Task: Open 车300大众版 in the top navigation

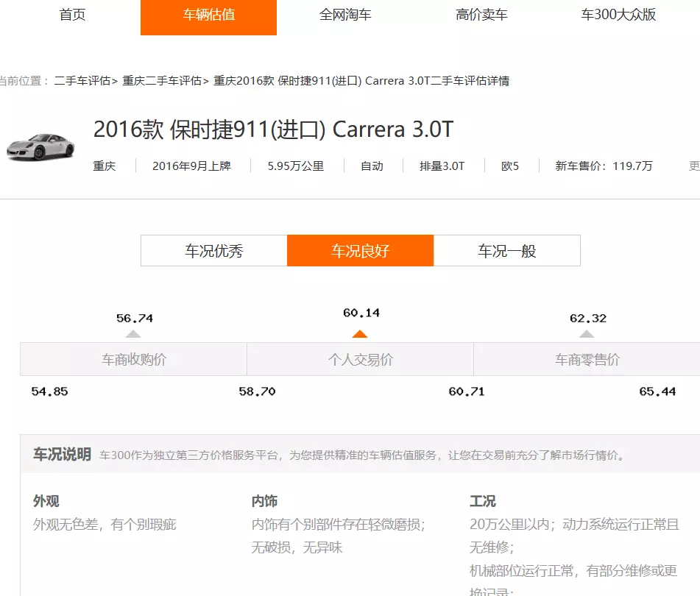Action: pos(618,15)
